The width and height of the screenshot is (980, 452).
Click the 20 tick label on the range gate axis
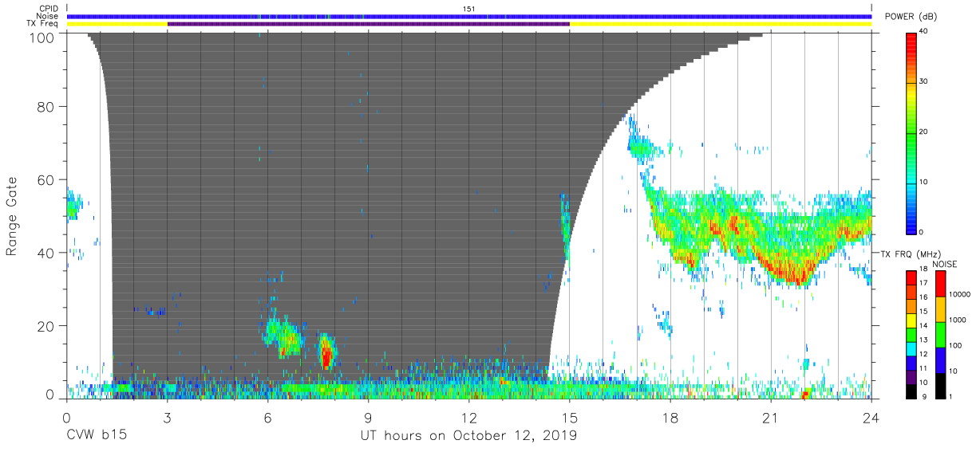click(46, 326)
